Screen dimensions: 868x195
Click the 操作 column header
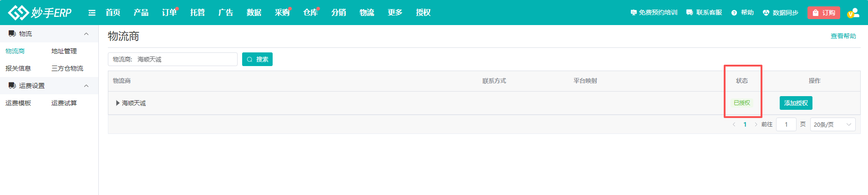[815, 81]
